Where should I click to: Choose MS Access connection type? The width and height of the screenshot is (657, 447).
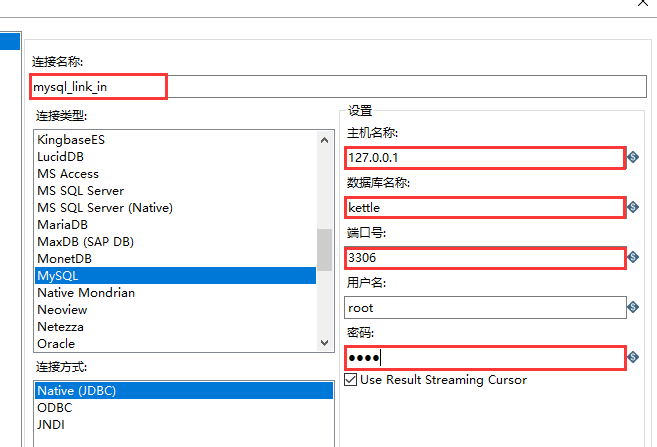(x=176, y=173)
